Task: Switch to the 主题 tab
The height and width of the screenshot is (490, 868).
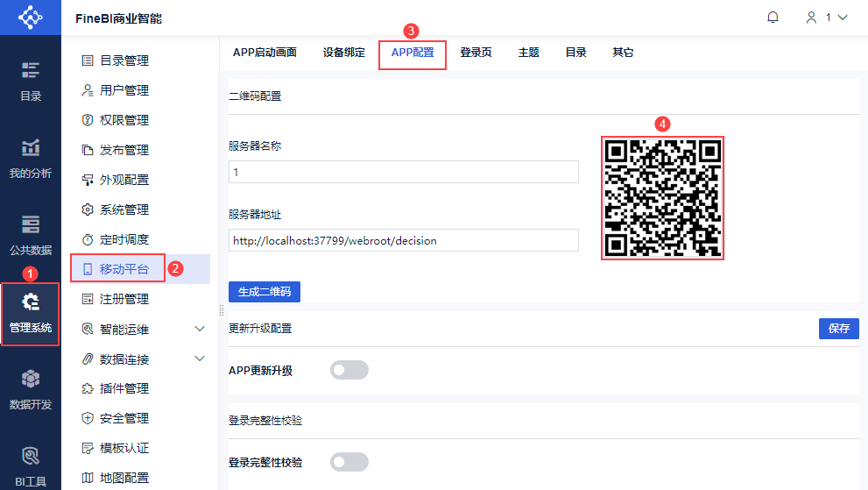Action: coord(529,53)
